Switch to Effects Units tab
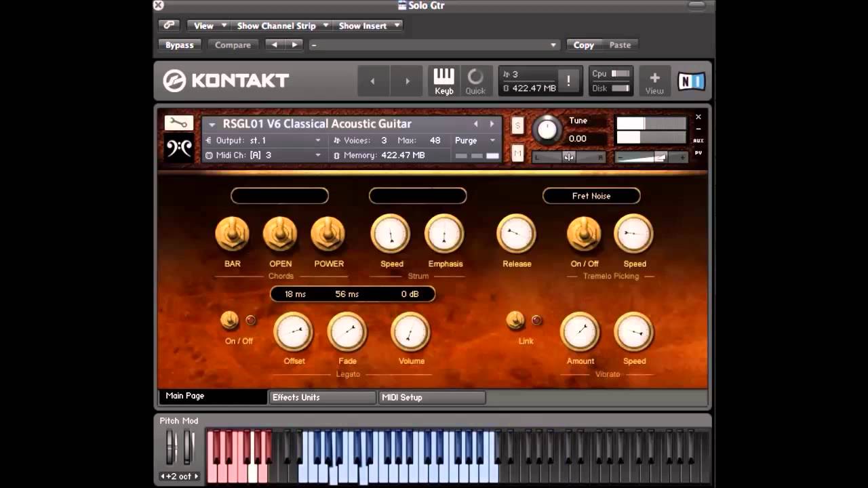The height and width of the screenshot is (488, 868). click(x=322, y=397)
